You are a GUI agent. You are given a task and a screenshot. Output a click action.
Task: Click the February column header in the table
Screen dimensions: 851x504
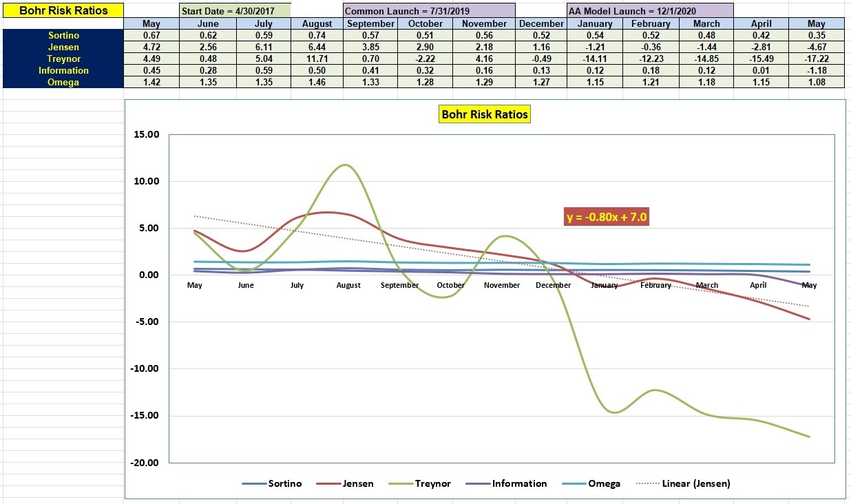[x=651, y=23]
